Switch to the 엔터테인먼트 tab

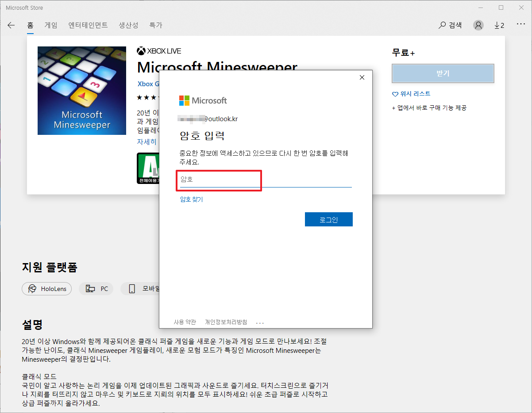(88, 25)
